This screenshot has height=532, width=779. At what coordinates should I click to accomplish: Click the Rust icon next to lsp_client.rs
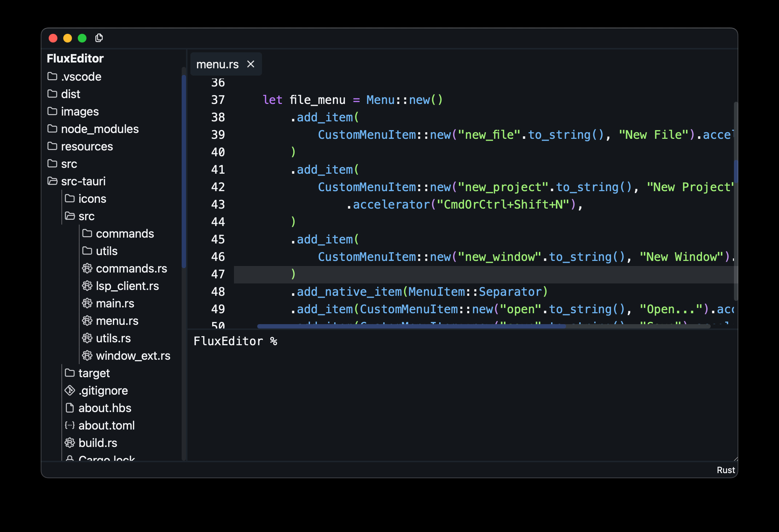pyautogui.click(x=87, y=286)
